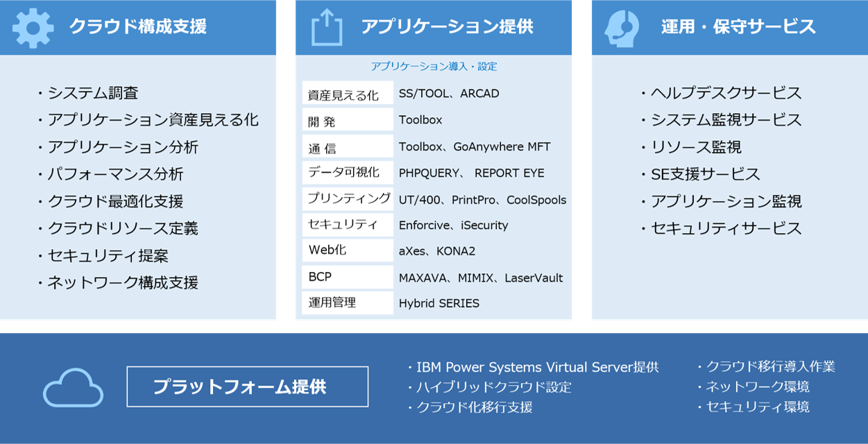Click the 運用管理 category cell

coord(348,303)
